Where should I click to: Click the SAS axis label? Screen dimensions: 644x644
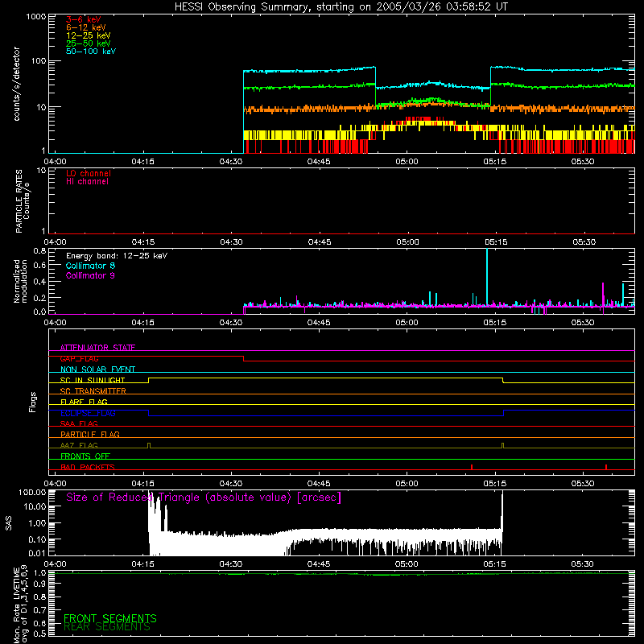click(x=9, y=523)
